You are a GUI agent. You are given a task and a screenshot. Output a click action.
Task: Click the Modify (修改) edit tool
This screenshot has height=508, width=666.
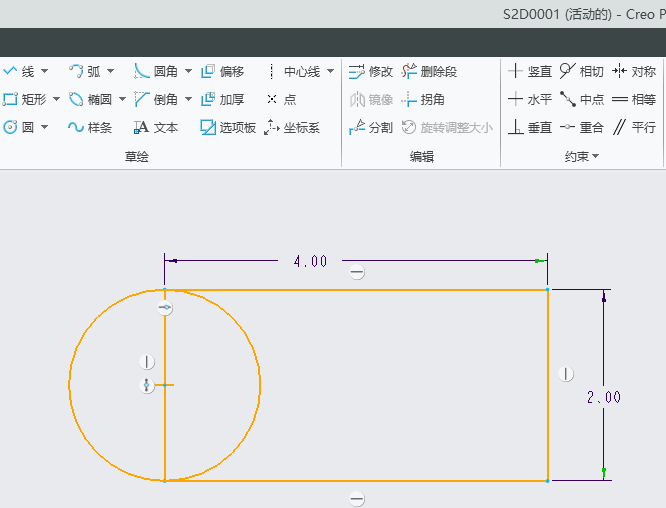(370, 71)
